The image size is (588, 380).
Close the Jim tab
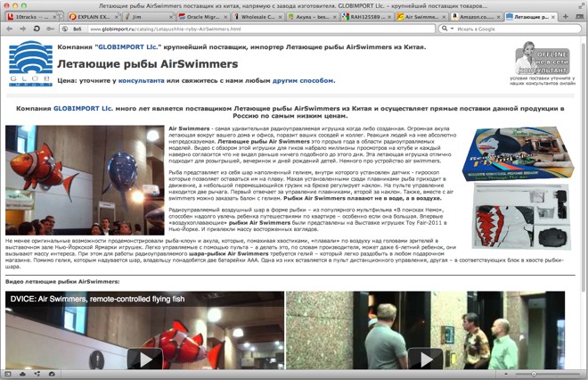pyautogui.click(x=171, y=17)
